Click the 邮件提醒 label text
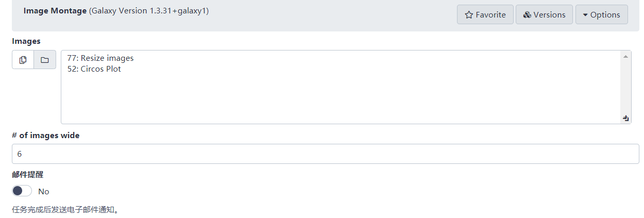This screenshot has height=218, width=644. pos(28,175)
